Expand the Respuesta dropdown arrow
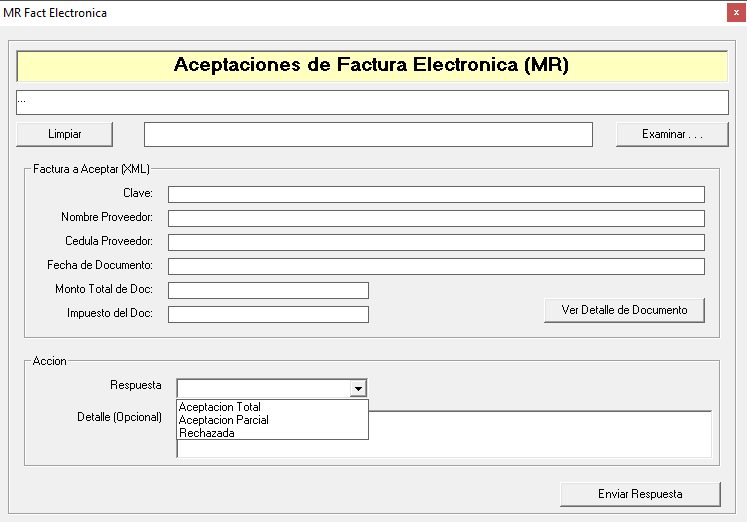This screenshot has height=522, width=747. click(x=358, y=389)
